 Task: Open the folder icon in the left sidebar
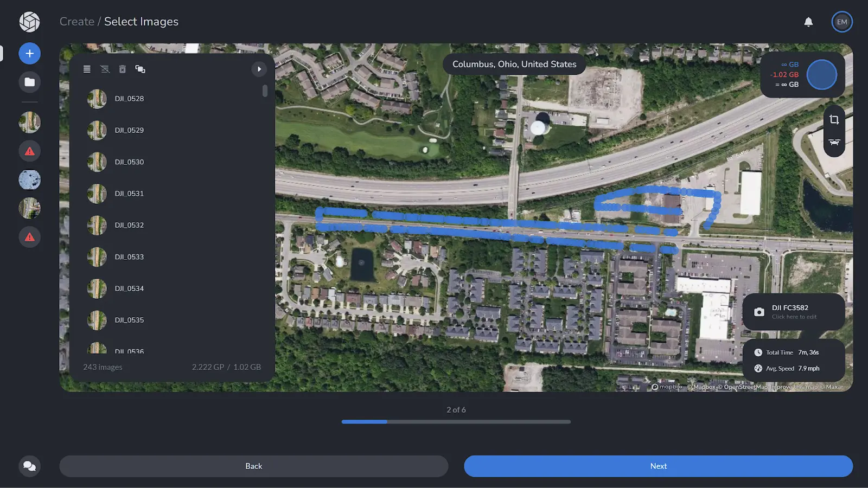tap(29, 82)
